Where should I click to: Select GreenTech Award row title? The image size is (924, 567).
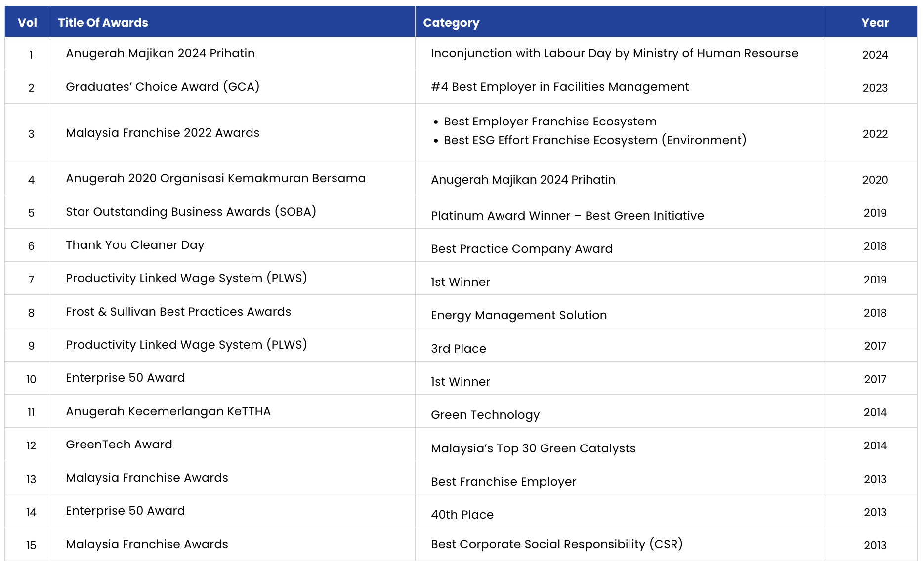[119, 445]
